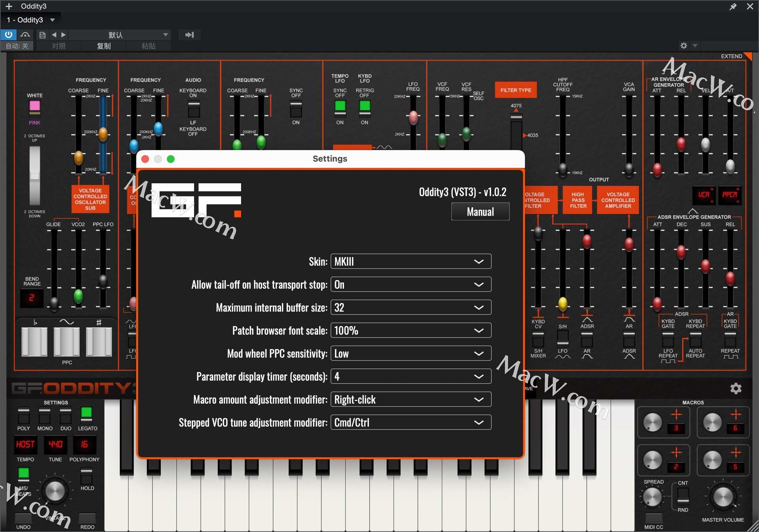The height and width of the screenshot is (532, 759).
Task: Click the UNDO button
Action: tap(23, 518)
